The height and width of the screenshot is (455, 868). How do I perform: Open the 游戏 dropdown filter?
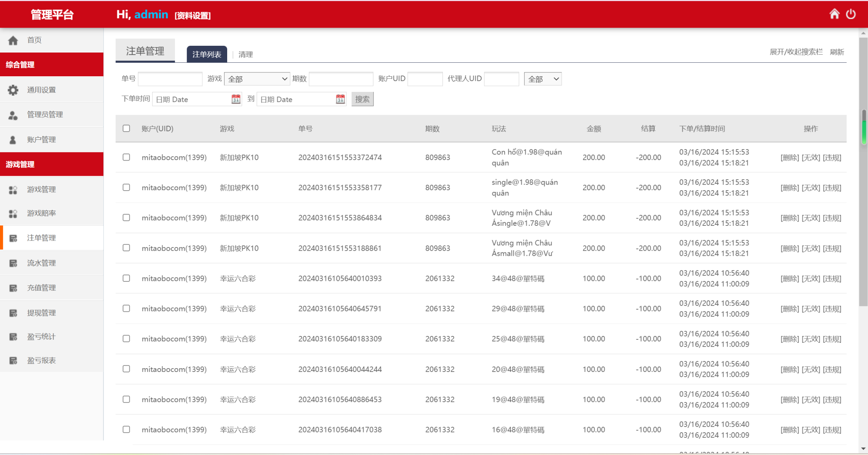coord(257,79)
